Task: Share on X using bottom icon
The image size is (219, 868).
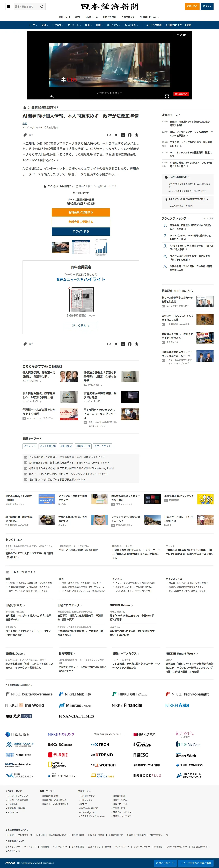Action: click(x=123, y=344)
